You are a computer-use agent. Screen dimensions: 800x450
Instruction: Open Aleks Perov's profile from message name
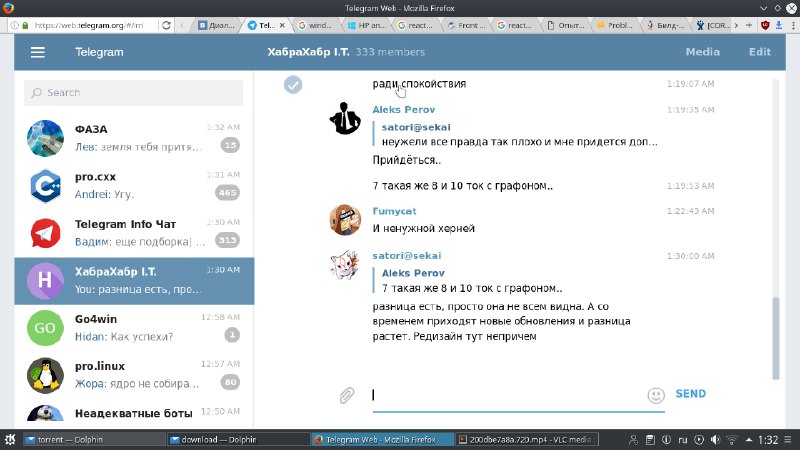tap(404, 110)
